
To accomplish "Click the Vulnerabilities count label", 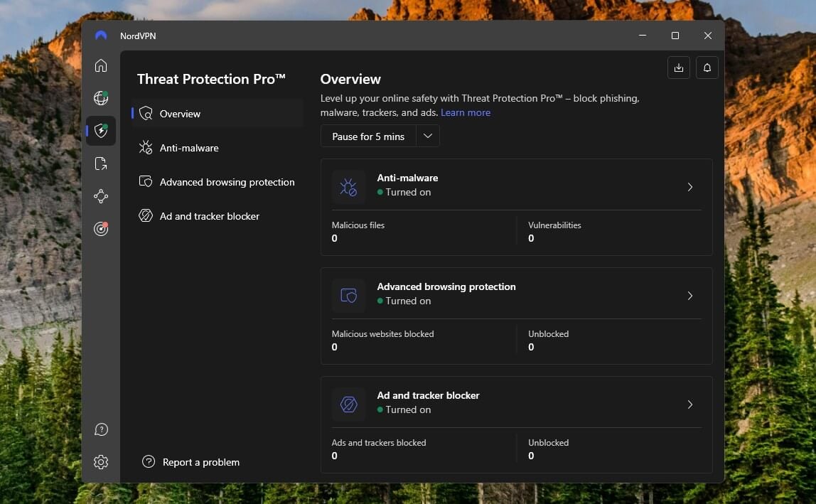I will [554, 225].
